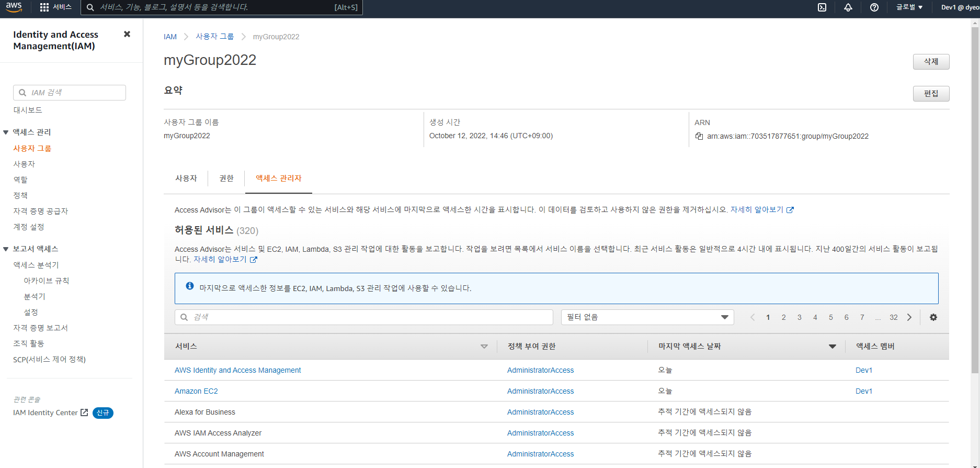Click info icon in the blue notice
The width and height of the screenshot is (980, 468).
[190, 286]
